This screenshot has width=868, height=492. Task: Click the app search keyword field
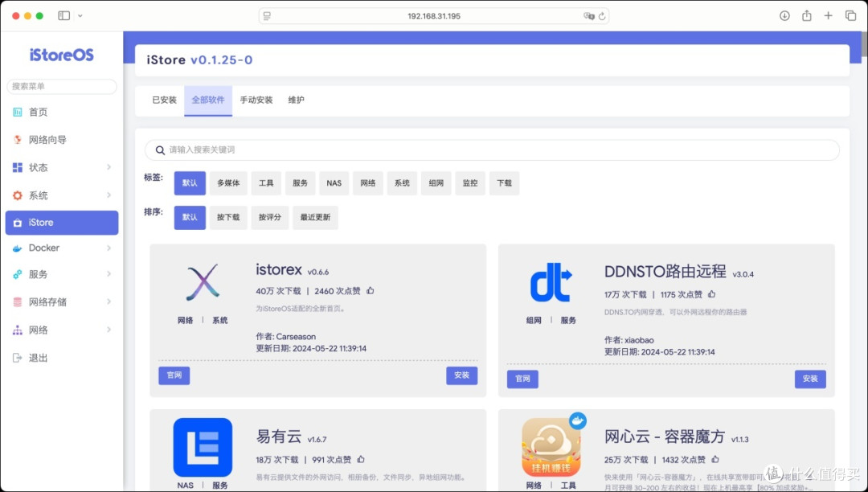492,150
